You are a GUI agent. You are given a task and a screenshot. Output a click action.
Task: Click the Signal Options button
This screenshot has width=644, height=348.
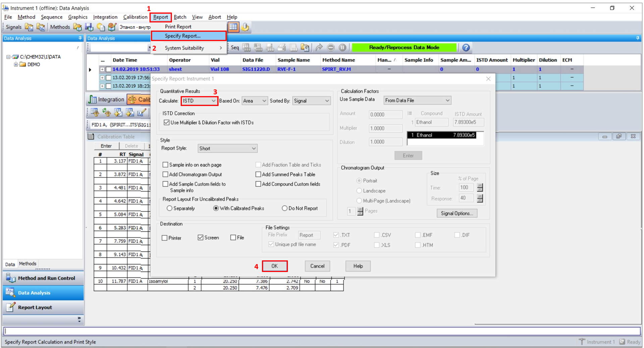(457, 213)
